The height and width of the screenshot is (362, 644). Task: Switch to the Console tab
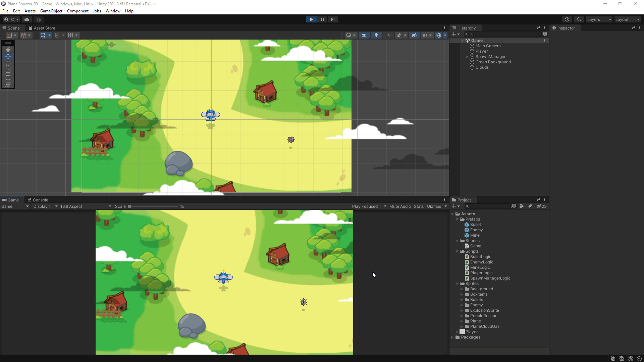(x=40, y=199)
